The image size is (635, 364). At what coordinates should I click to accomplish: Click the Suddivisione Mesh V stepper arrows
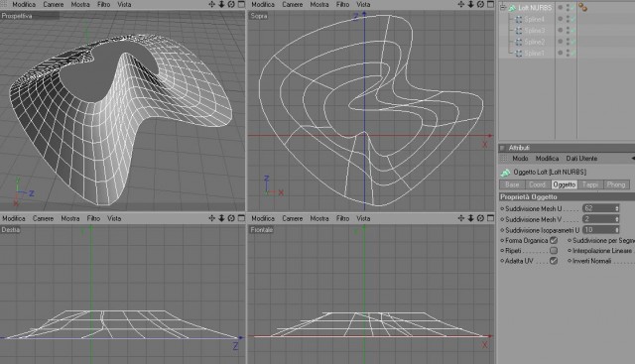[x=617, y=219]
